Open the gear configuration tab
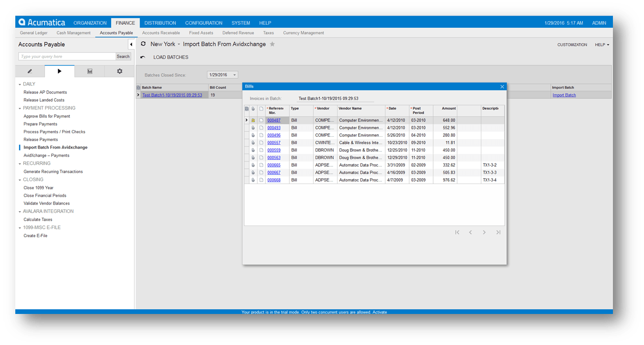 (120, 71)
